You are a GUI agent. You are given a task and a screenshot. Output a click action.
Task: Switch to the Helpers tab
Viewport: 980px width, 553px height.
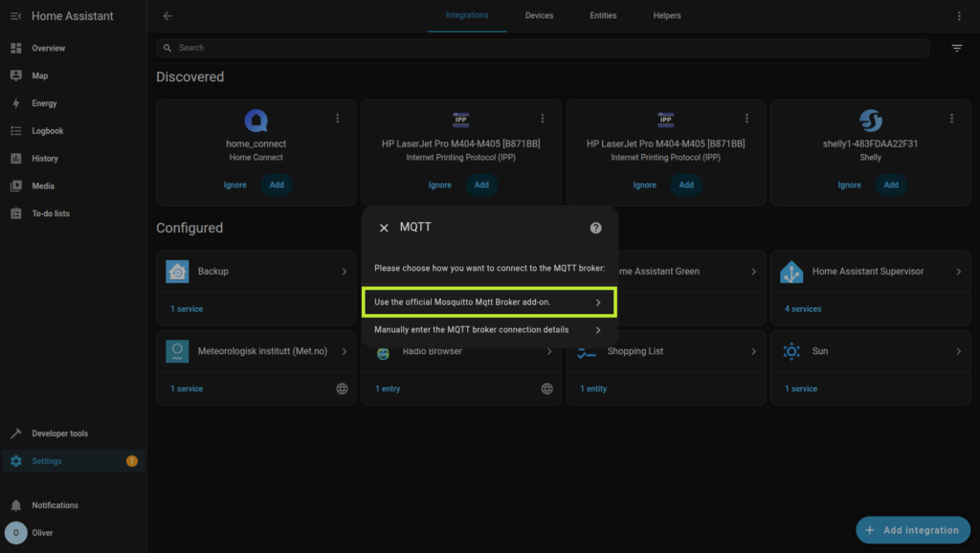667,16
